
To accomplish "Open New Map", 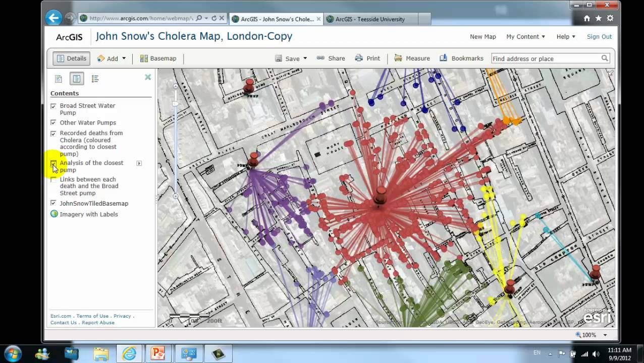I will [x=482, y=37].
